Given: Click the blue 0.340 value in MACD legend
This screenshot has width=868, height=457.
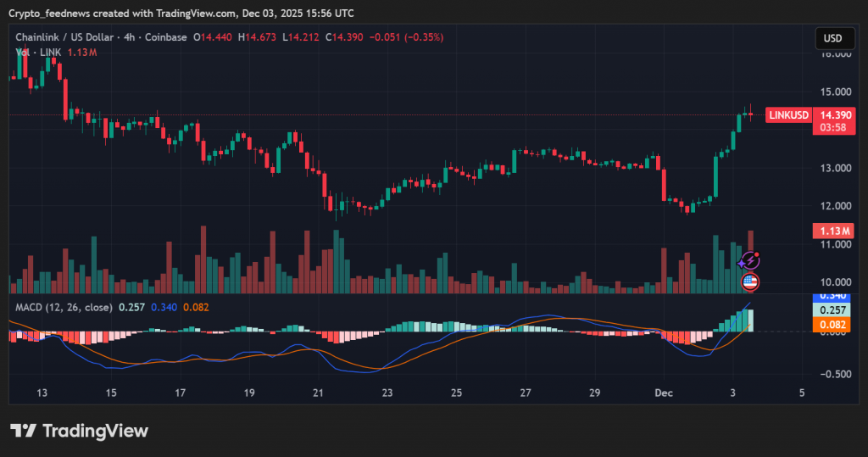Looking at the screenshot, I should point(164,307).
